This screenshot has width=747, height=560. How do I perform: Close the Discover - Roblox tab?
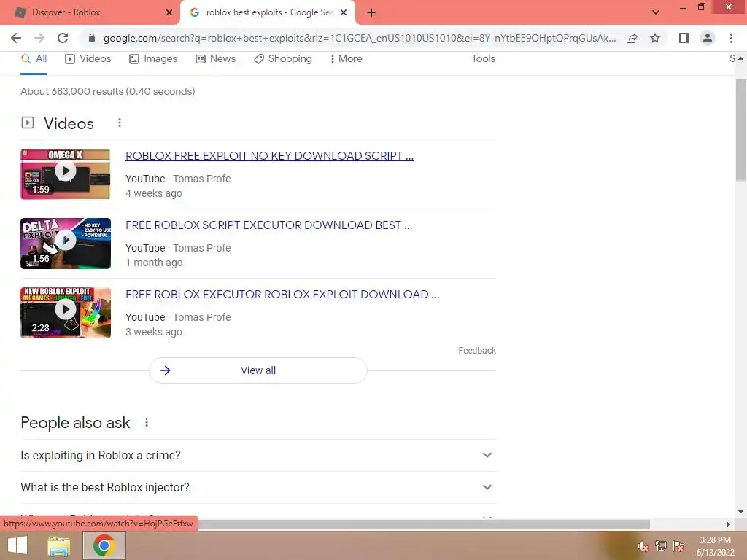tap(169, 12)
